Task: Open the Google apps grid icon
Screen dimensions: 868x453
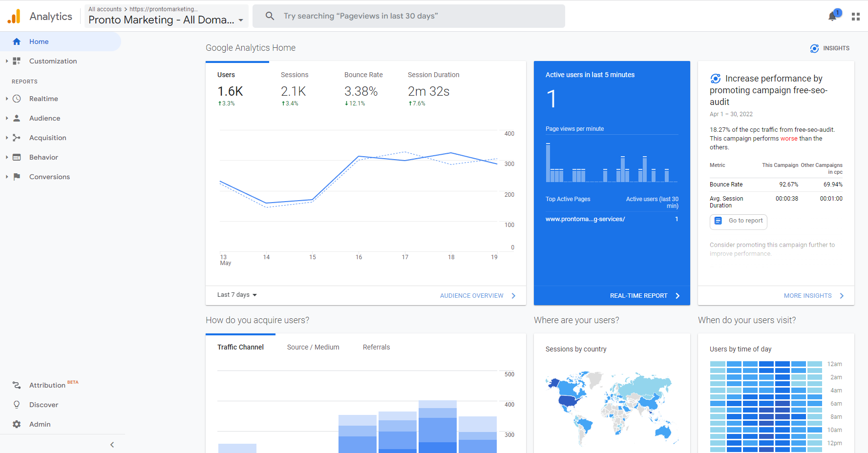Action: [856, 17]
